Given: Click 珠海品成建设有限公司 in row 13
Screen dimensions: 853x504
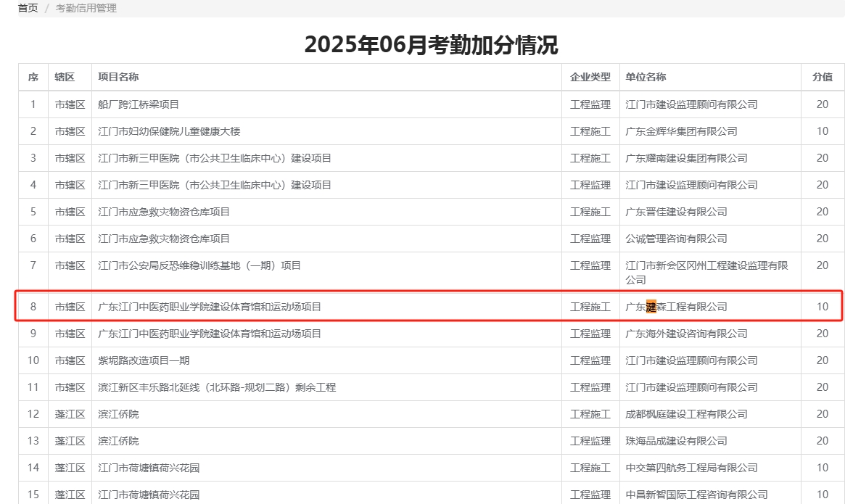Looking at the screenshot, I should pyautogui.click(x=676, y=441).
